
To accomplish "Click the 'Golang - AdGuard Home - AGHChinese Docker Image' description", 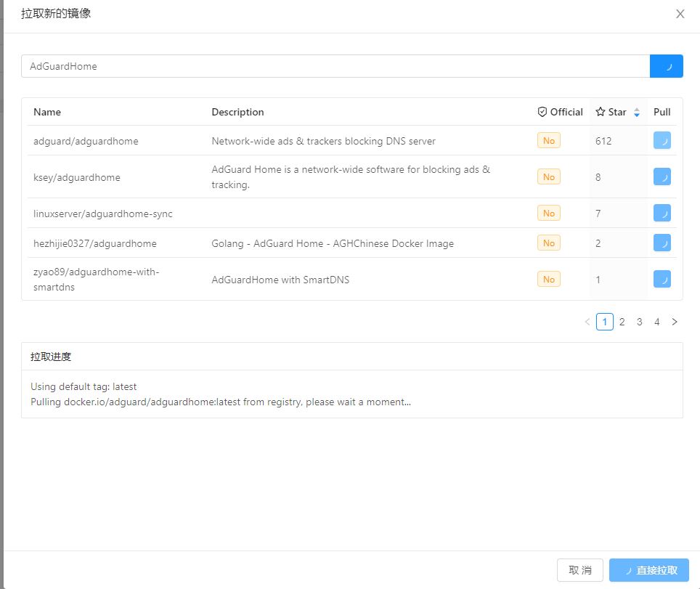I will (x=333, y=243).
